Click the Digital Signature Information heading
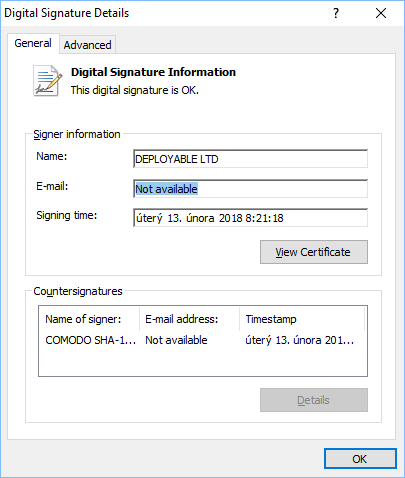 (153, 72)
